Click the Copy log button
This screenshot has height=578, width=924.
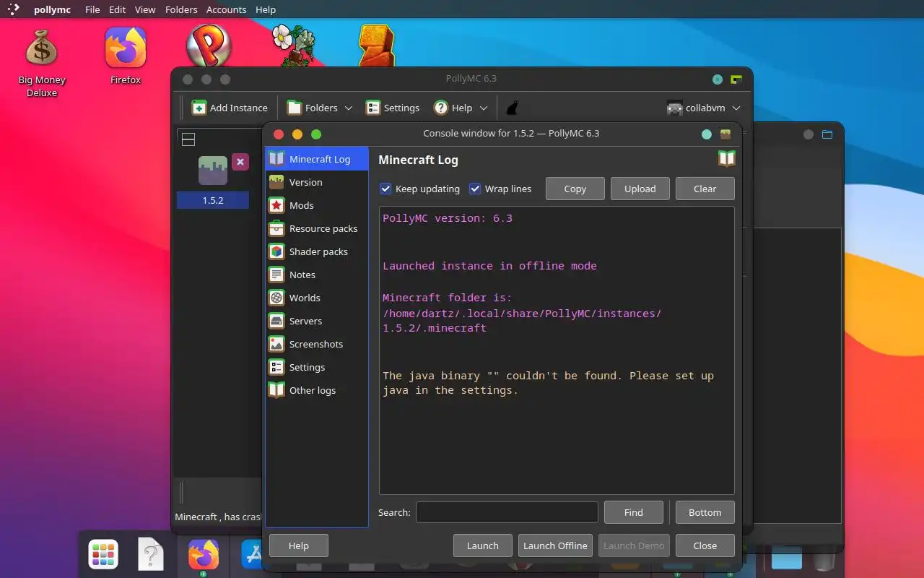pos(575,189)
